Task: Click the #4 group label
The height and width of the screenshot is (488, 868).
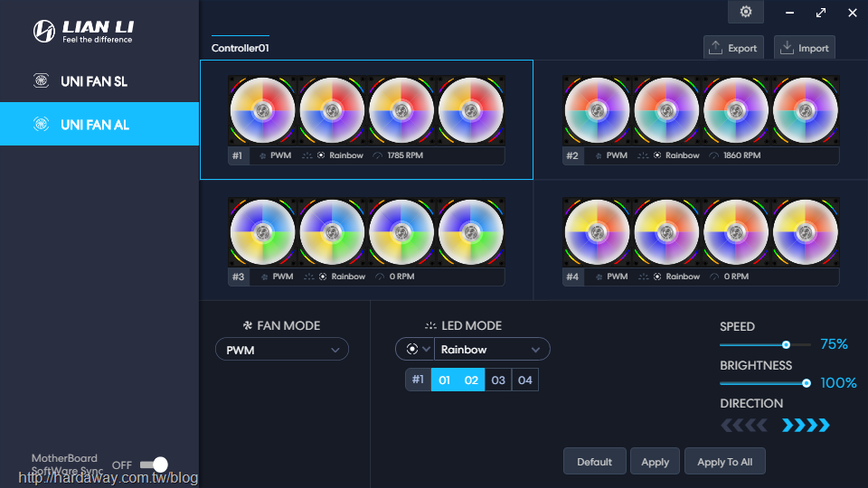Action: [572, 277]
